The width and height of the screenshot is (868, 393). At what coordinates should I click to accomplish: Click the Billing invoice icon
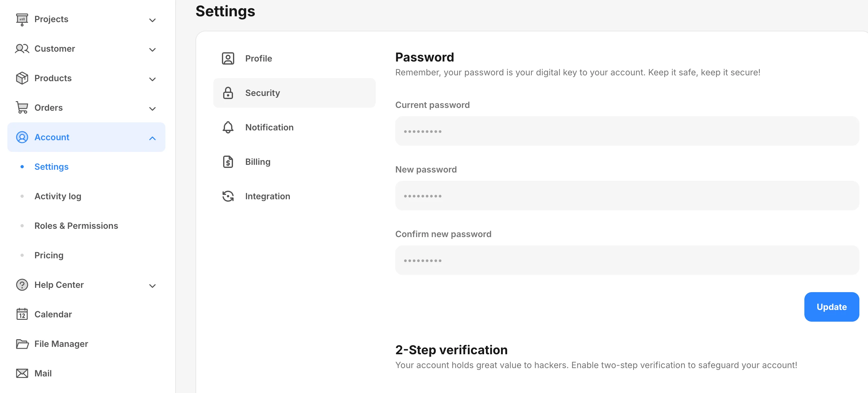pos(228,162)
